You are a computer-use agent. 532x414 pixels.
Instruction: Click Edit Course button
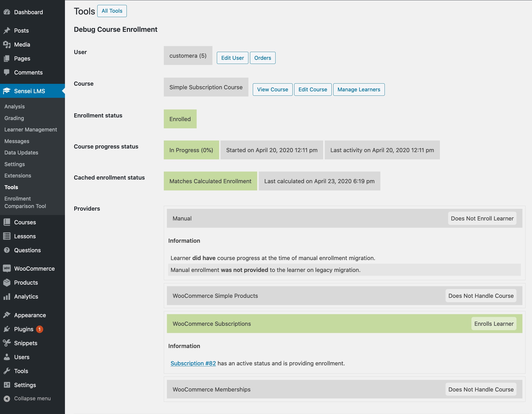[x=313, y=90]
